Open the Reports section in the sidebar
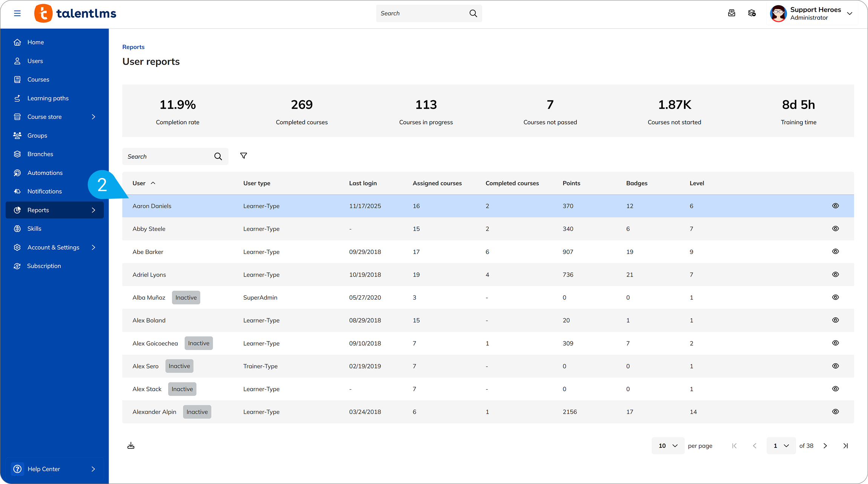868x484 pixels. pyautogui.click(x=38, y=210)
